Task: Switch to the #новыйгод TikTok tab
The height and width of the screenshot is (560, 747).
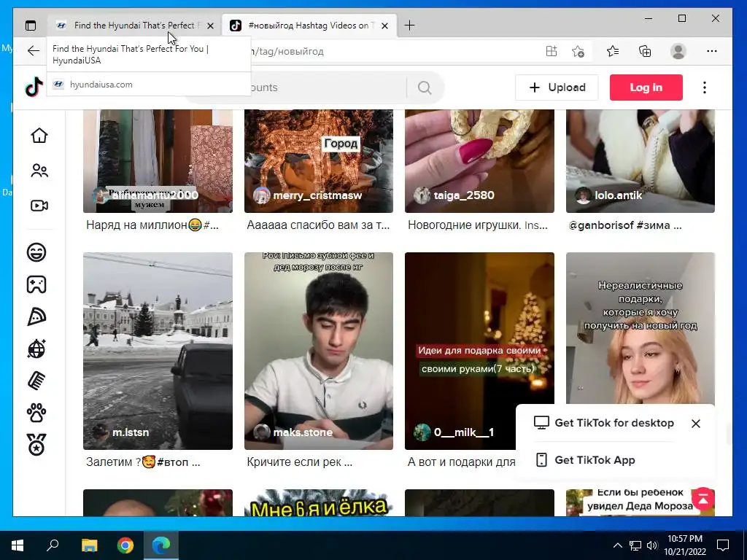Action: 309,26
